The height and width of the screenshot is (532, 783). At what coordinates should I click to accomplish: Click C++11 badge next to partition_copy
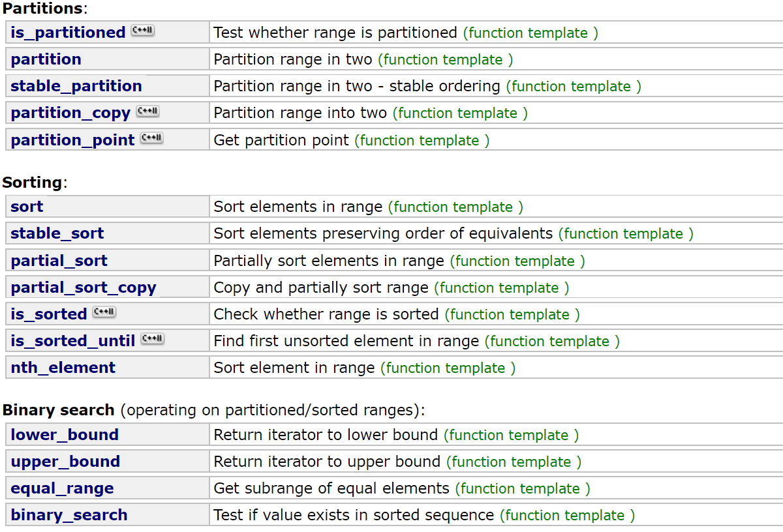[x=147, y=111]
